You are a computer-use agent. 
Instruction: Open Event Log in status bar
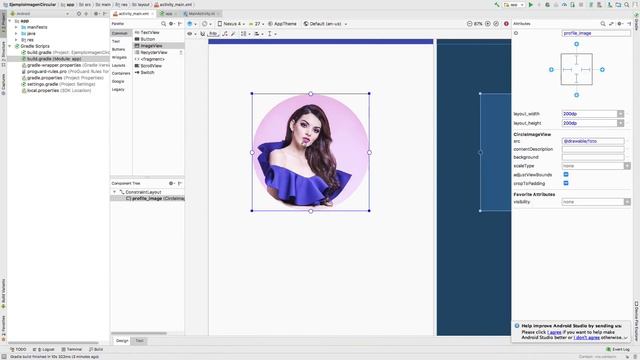point(618,349)
